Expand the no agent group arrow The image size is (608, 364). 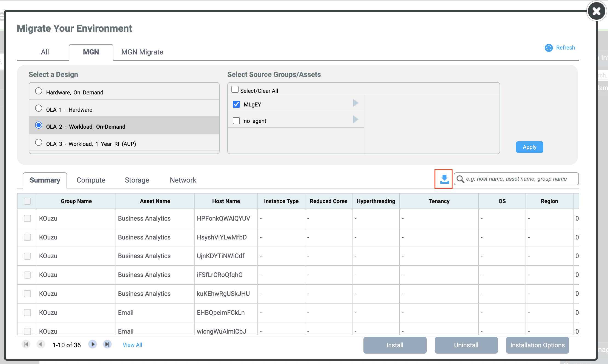(355, 119)
